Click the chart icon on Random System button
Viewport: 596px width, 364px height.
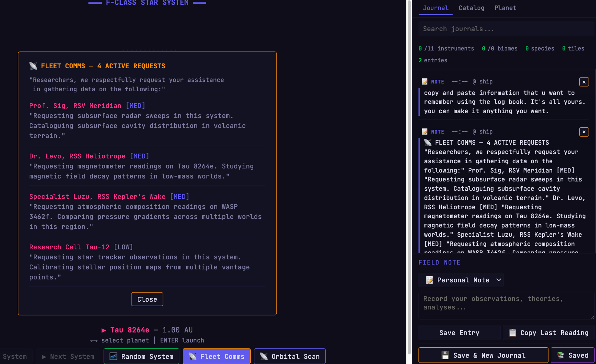coord(113,357)
